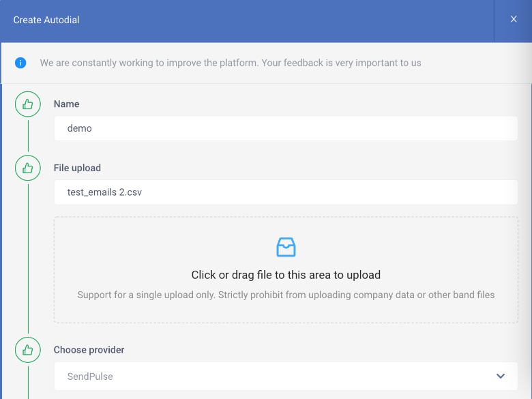Close the Create Autodial dialog
Image resolution: width=532 pixels, height=399 pixels.
[x=514, y=19]
